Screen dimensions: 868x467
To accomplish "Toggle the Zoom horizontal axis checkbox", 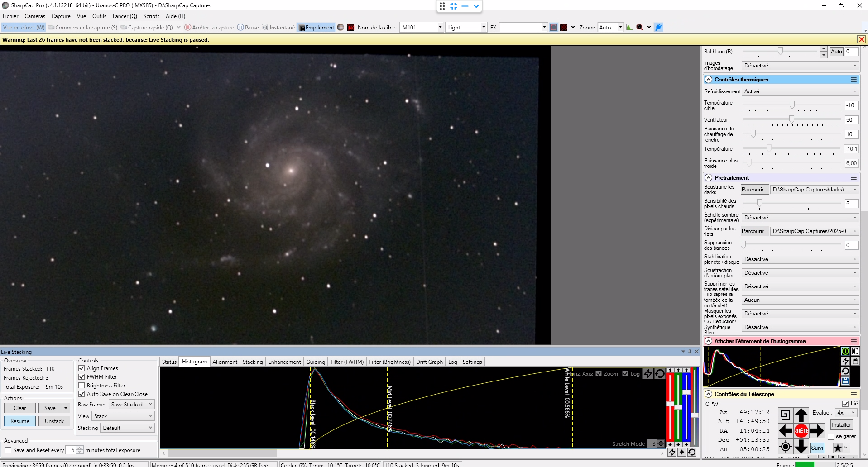I will [x=599, y=374].
